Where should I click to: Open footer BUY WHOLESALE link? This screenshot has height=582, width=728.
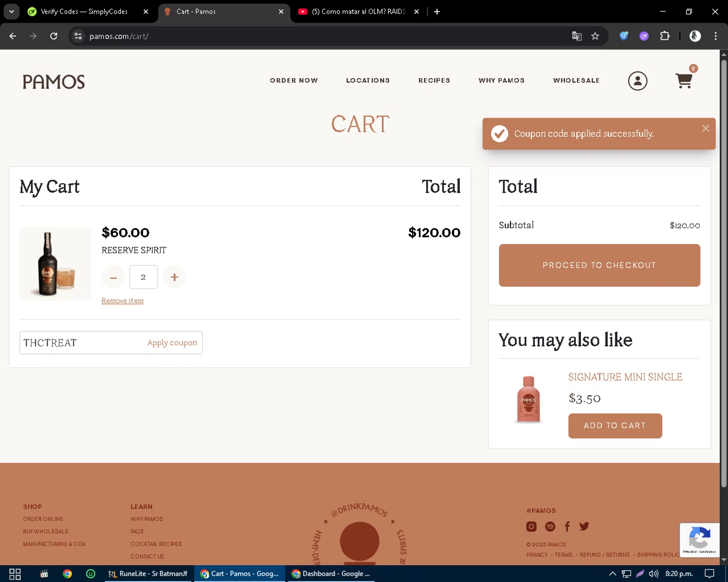(x=46, y=532)
